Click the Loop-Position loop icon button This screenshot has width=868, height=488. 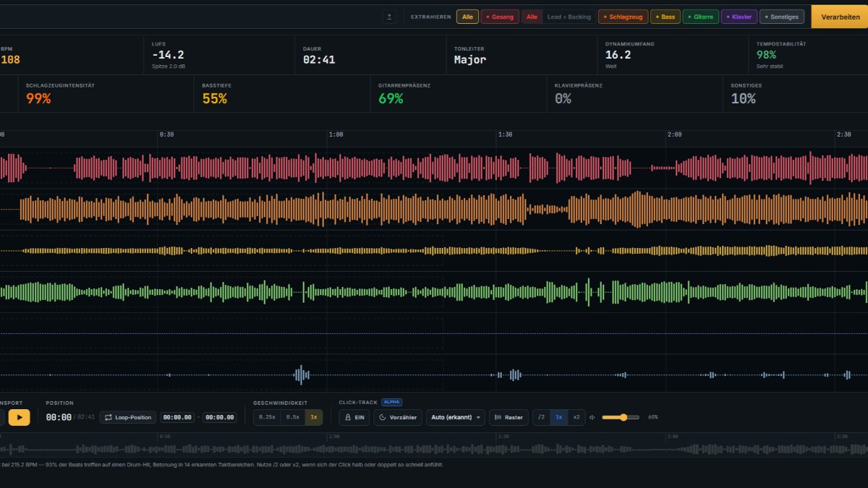(x=127, y=417)
